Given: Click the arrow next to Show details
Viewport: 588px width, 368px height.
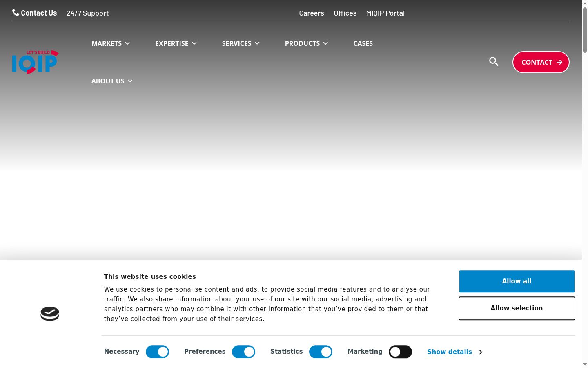Looking at the screenshot, I should [x=481, y=352].
